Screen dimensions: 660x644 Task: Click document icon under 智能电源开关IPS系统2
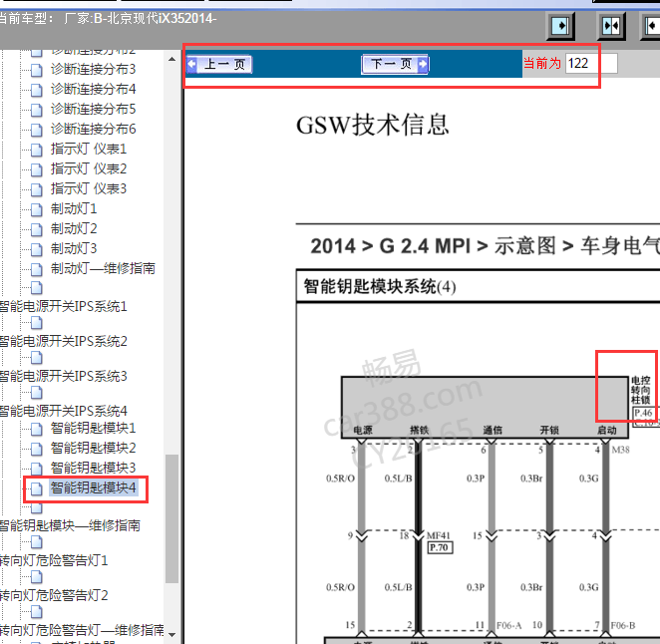pyautogui.click(x=37, y=358)
